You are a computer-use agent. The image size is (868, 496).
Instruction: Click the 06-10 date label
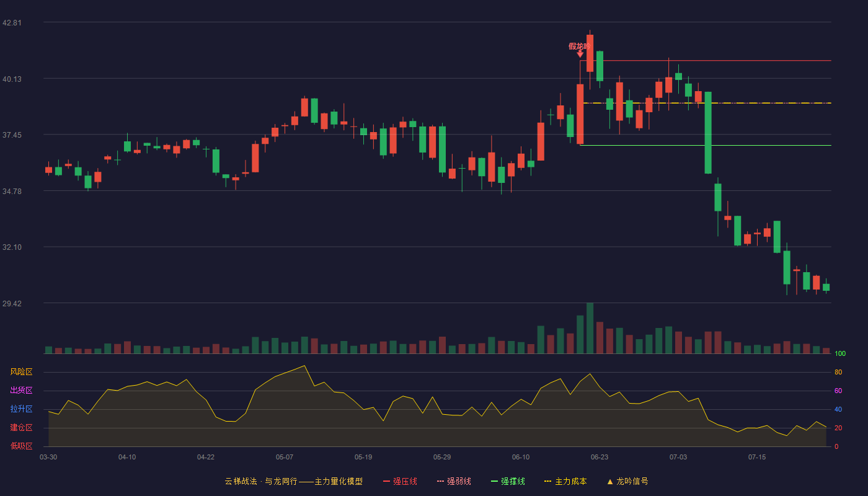click(x=521, y=457)
